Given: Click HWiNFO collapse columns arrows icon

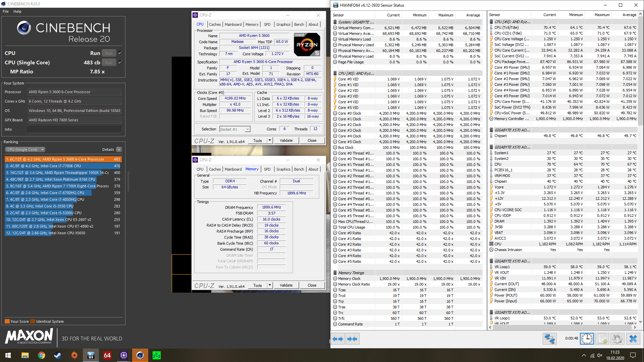Looking at the screenshot, I should (x=352, y=339).
